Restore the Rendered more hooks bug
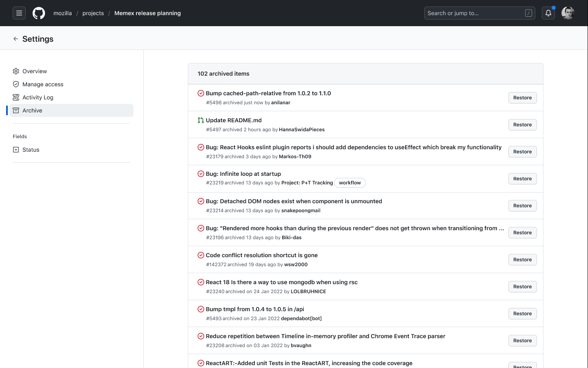The image size is (588, 368). tap(522, 233)
